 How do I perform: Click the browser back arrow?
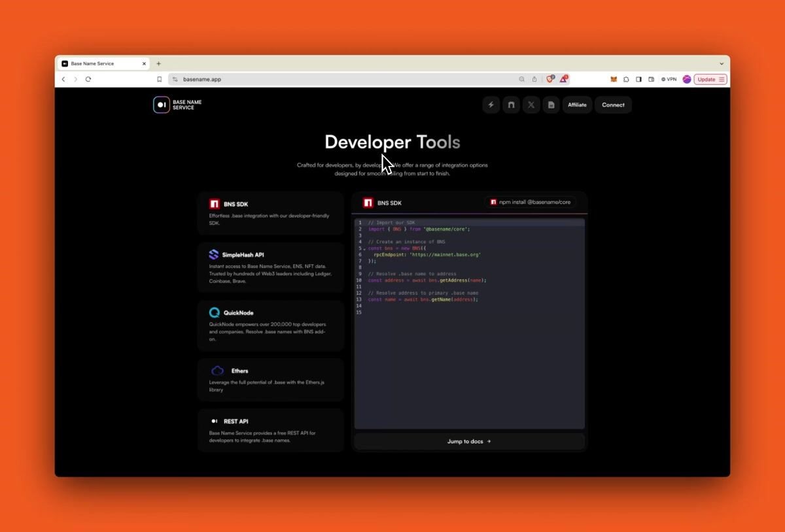pos(63,79)
